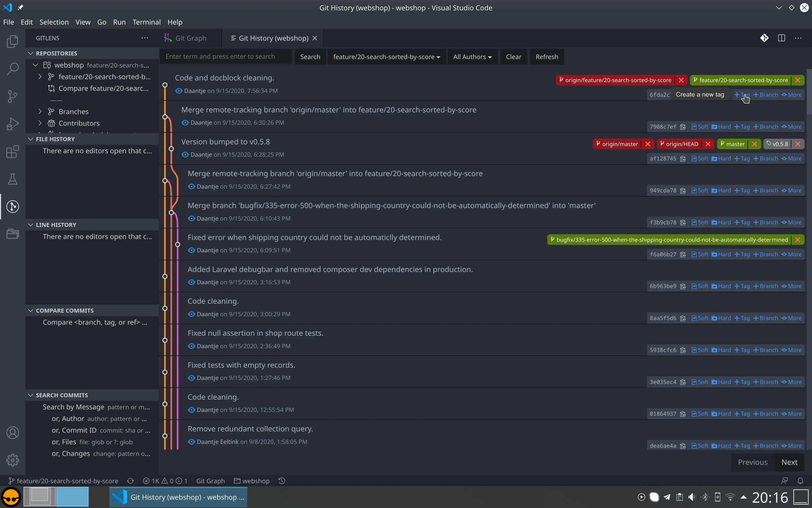Go to Next page of commits
The image size is (812, 508).
click(x=790, y=462)
